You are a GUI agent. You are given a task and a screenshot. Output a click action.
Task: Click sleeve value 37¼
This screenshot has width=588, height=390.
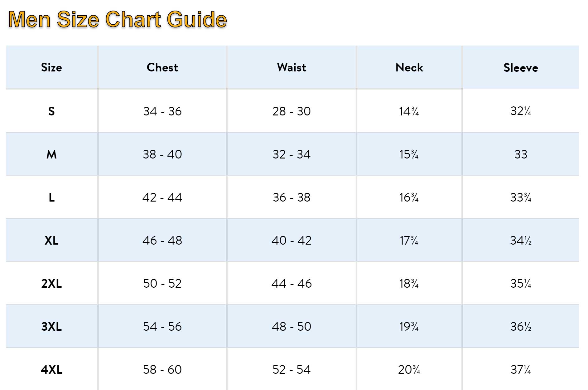[x=521, y=369]
